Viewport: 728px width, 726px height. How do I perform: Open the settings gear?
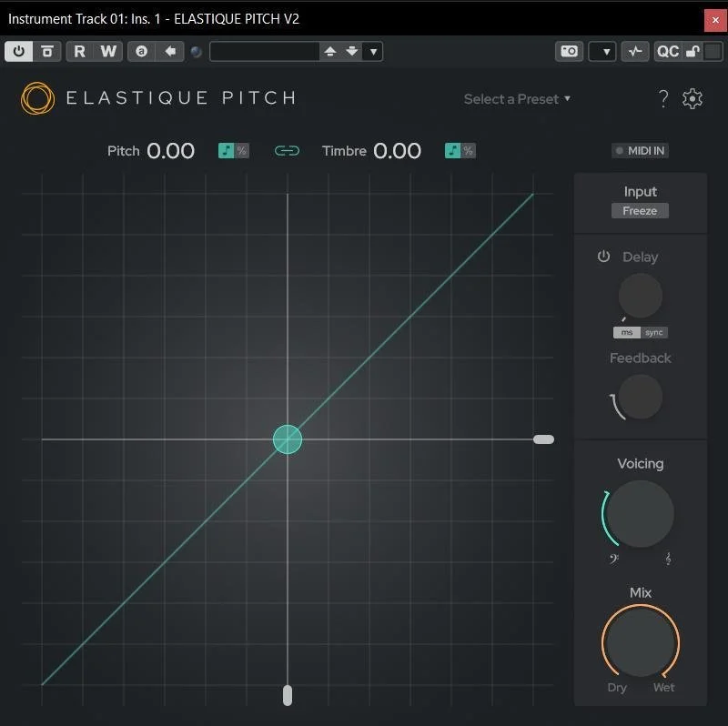point(693,98)
